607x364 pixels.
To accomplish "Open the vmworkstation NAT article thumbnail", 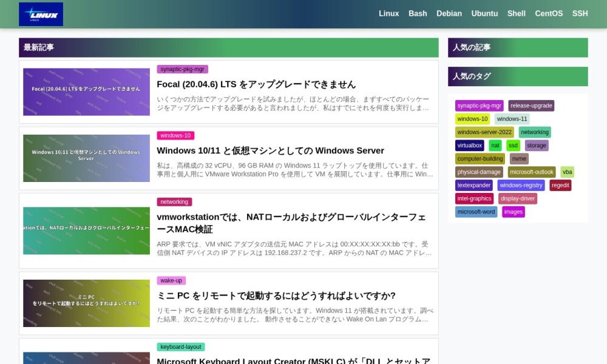I will (86, 231).
